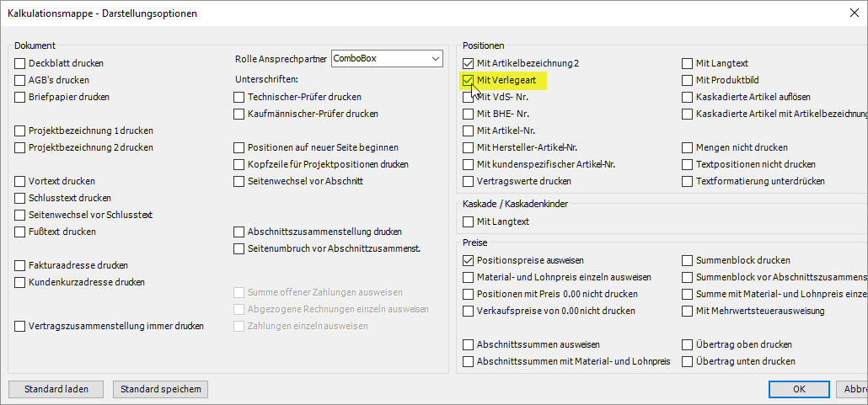Check Summenblock drucken option
868x405 pixels.
[688, 260]
